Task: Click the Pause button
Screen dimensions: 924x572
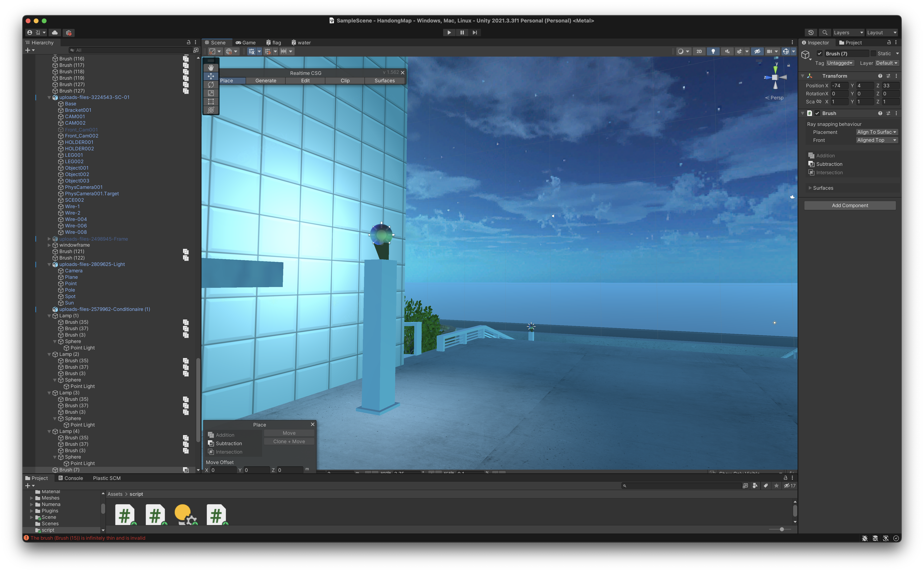Action: coord(462,33)
